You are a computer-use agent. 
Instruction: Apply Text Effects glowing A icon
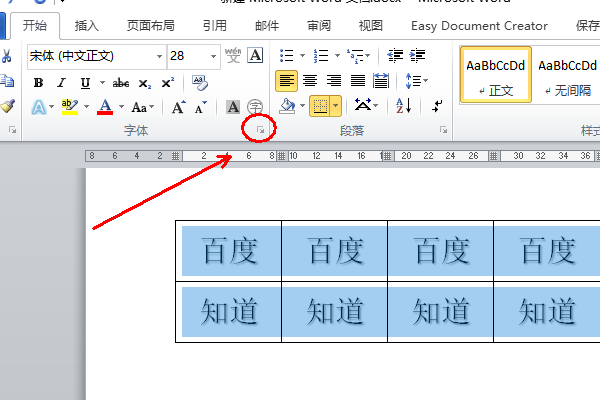click(x=39, y=107)
